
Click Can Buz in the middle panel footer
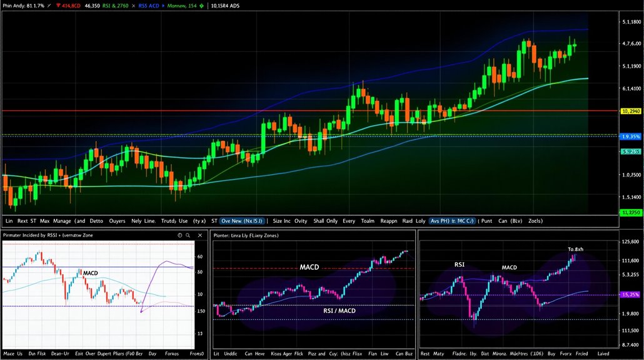point(404,353)
